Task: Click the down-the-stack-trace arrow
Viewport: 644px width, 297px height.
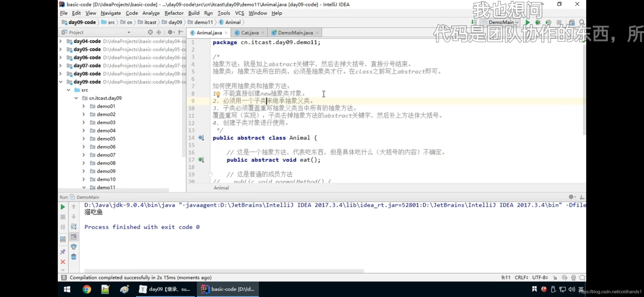Action: [x=73, y=217]
